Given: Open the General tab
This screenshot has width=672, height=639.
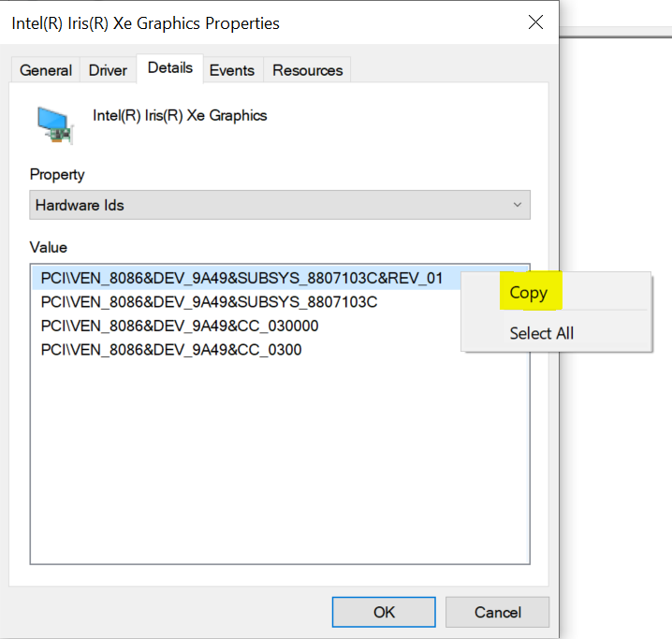Looking at the screenshot, I should coord(46,70).
